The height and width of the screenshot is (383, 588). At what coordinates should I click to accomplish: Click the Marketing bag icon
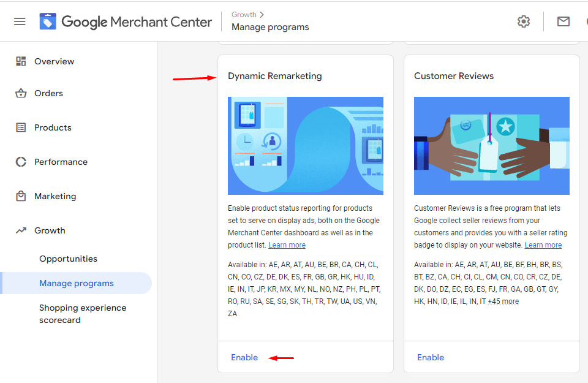point(21,196)
